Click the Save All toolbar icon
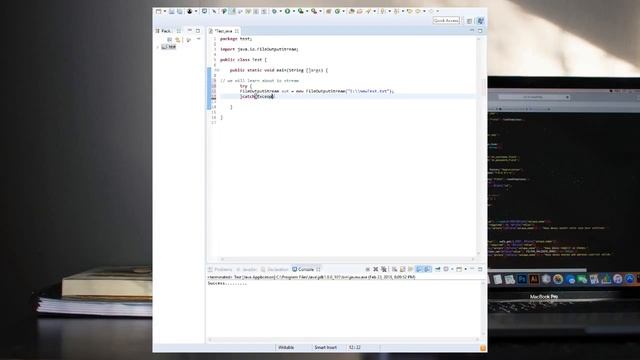The width and height of the screenshot is (640, 360). pyautogui.click(x=180, y=11)
